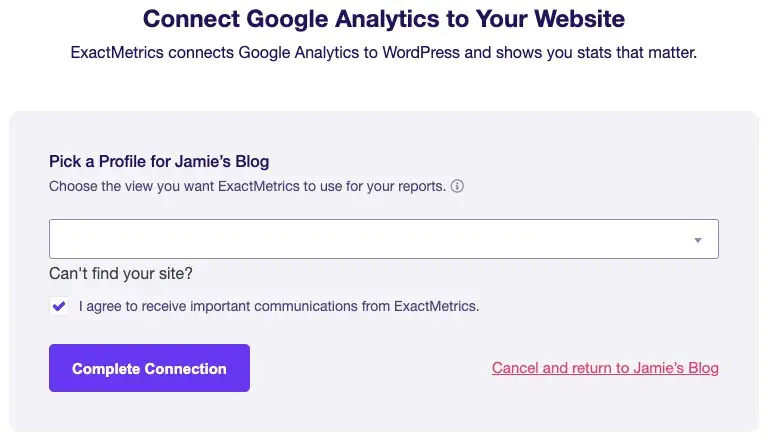The width and height of the screenshot is (768, 441).
Task: Click the "Can't find your site?" text
Action: [x=121, y=274]
